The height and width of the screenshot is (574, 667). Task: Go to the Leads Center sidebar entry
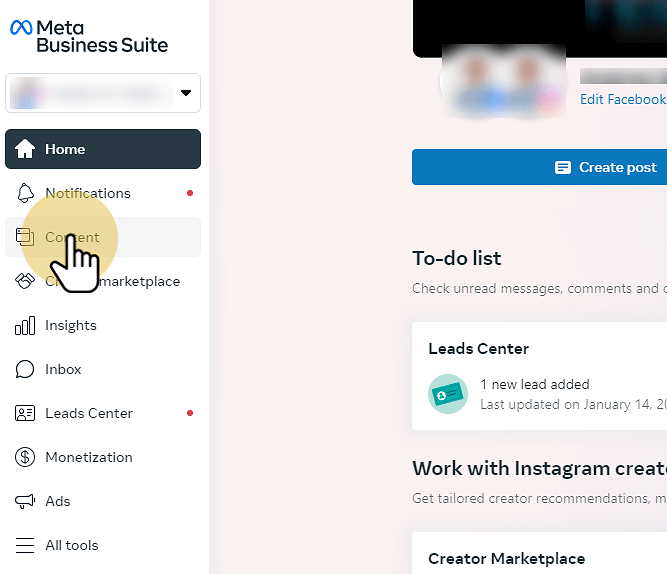pos(103,413)
